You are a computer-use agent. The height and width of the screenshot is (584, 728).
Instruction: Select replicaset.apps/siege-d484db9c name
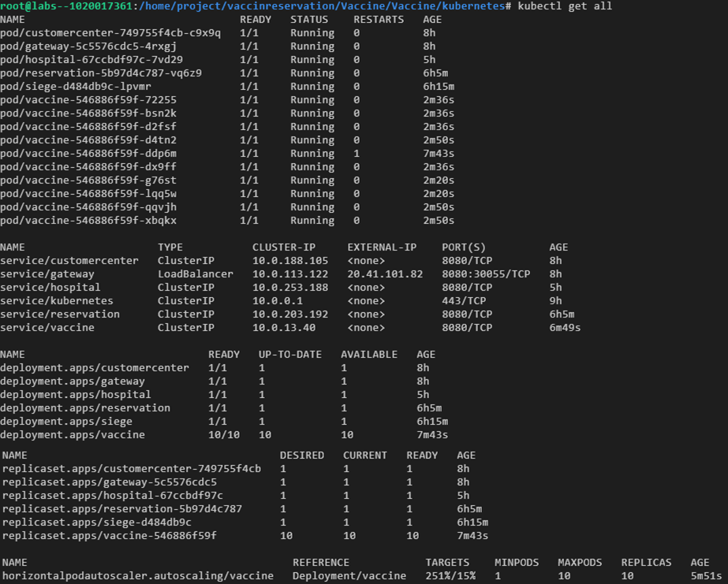pos(96,523)
